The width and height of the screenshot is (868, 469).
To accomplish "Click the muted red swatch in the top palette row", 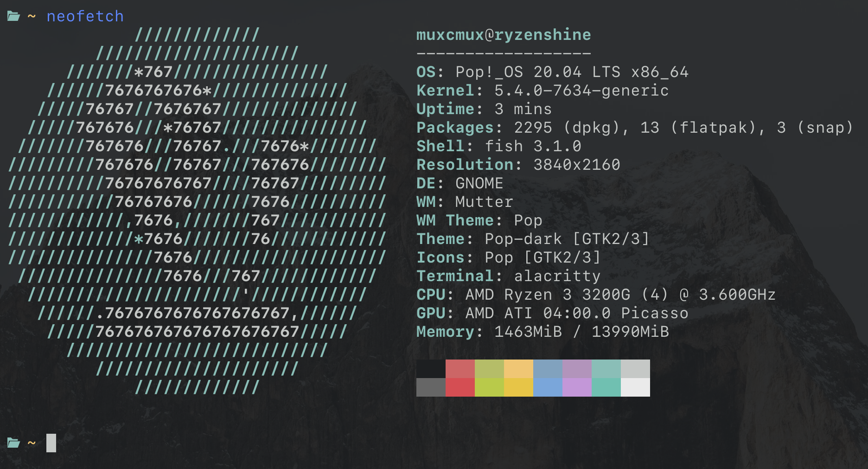I will pyautogui.click(x=460, y=369).
